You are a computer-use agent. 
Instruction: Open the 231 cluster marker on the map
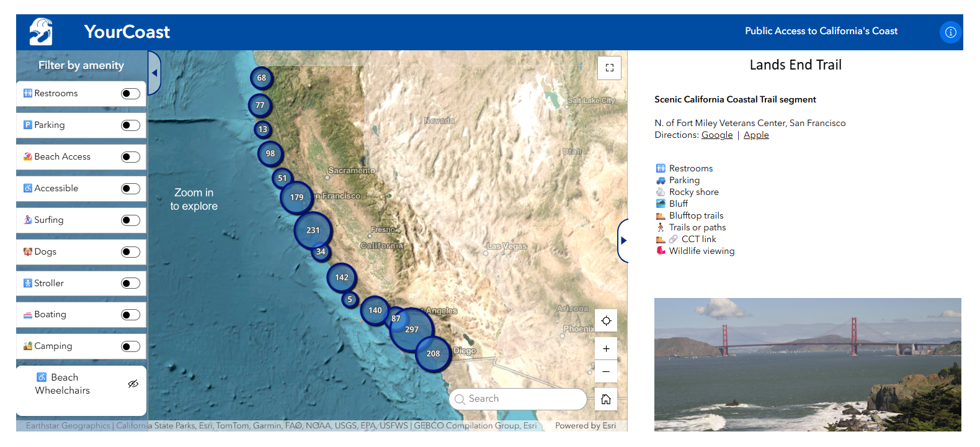point(313,230)
